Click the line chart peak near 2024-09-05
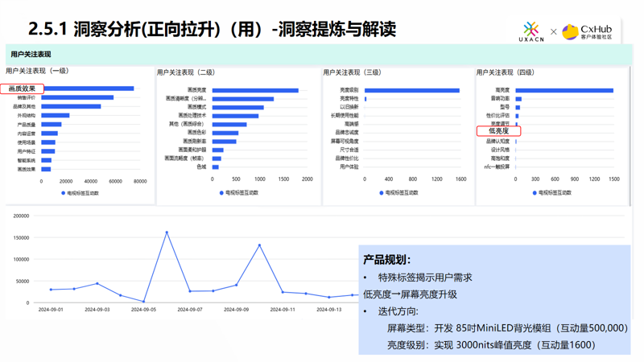The width and height of the screenshot is (644, 362). [x=167, y=232]
